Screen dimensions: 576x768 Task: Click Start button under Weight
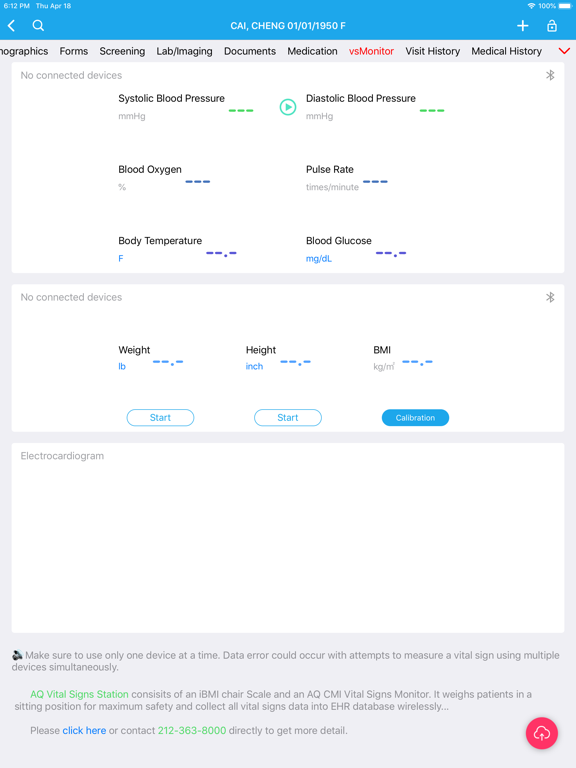pyautogui.click(x=160, y=418)
